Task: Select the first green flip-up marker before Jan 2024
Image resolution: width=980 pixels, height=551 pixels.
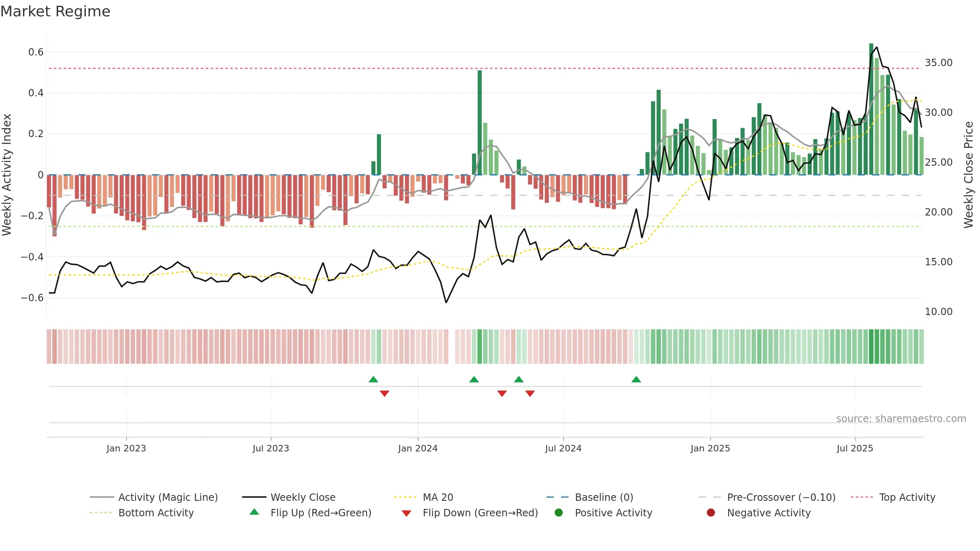Action: click(x=373, y=379)
